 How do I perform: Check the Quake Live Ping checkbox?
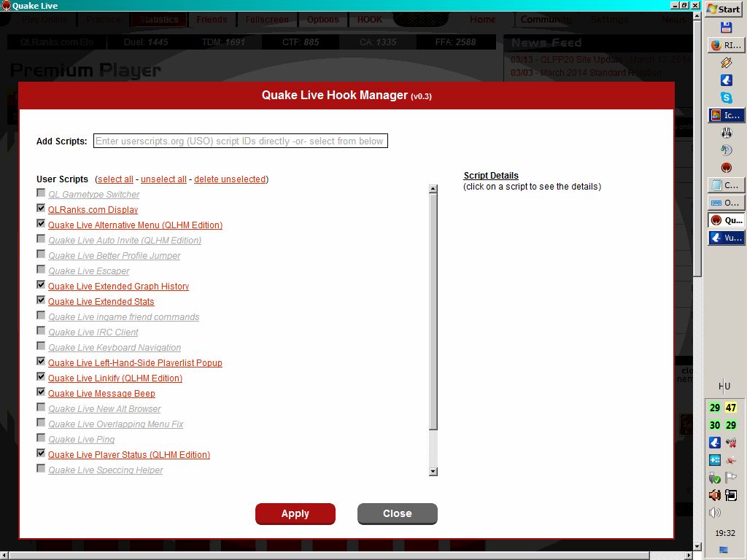[x=41, y=437]
